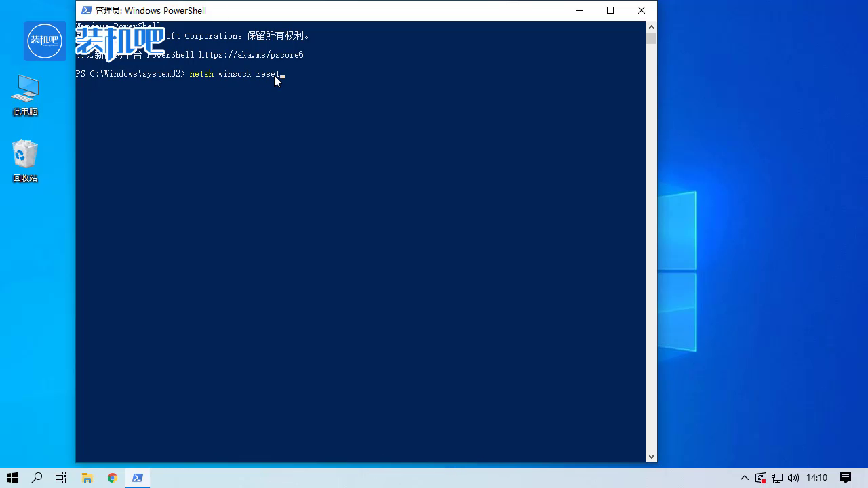868x488 pixels.
Task: Click the 管理员: Windows PowerShell title
Action: pos(151,10)
